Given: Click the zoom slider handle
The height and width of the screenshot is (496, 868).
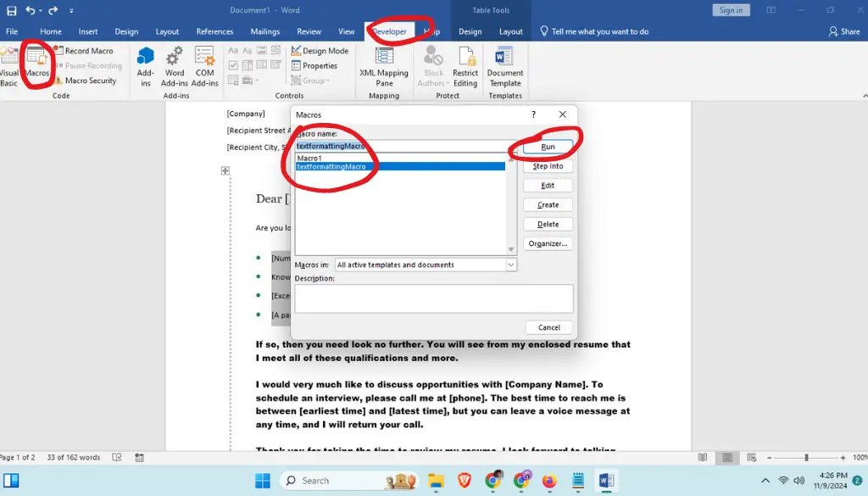Looking at the screenshot, I should pyautogui.click(x=806, y=458).
